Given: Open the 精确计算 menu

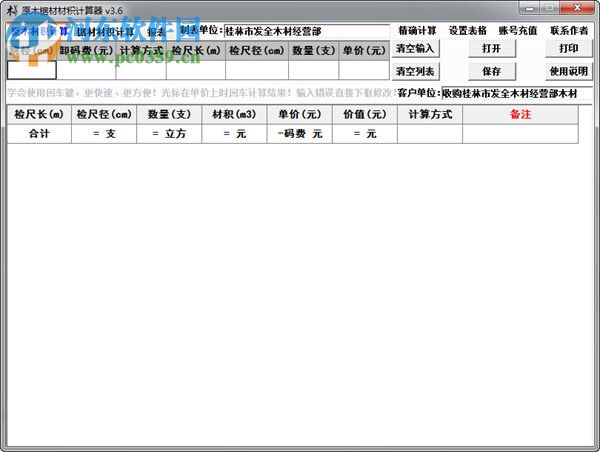Looking at the screenshot, I should click(x=417, y=31).
